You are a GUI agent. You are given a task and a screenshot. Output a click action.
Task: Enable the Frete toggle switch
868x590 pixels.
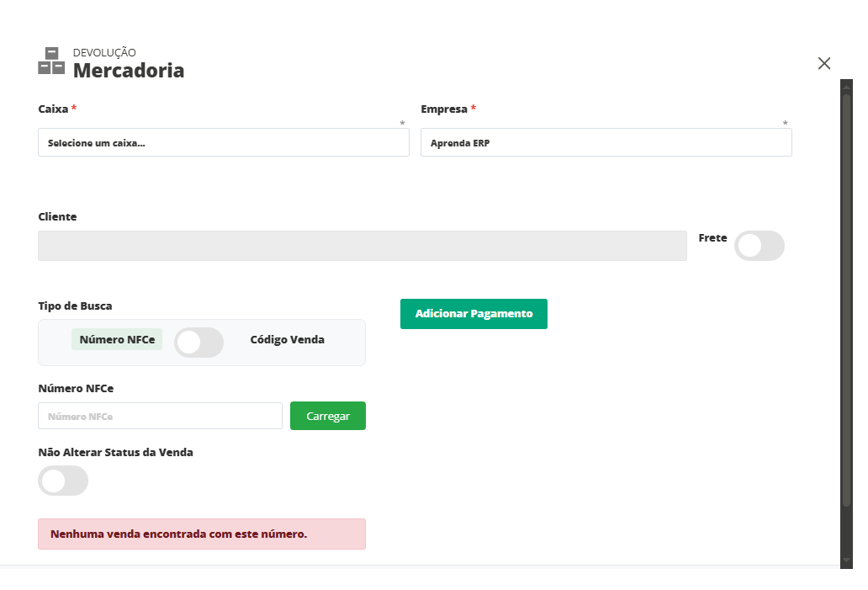pyautogui.click(x=759, y=246)
